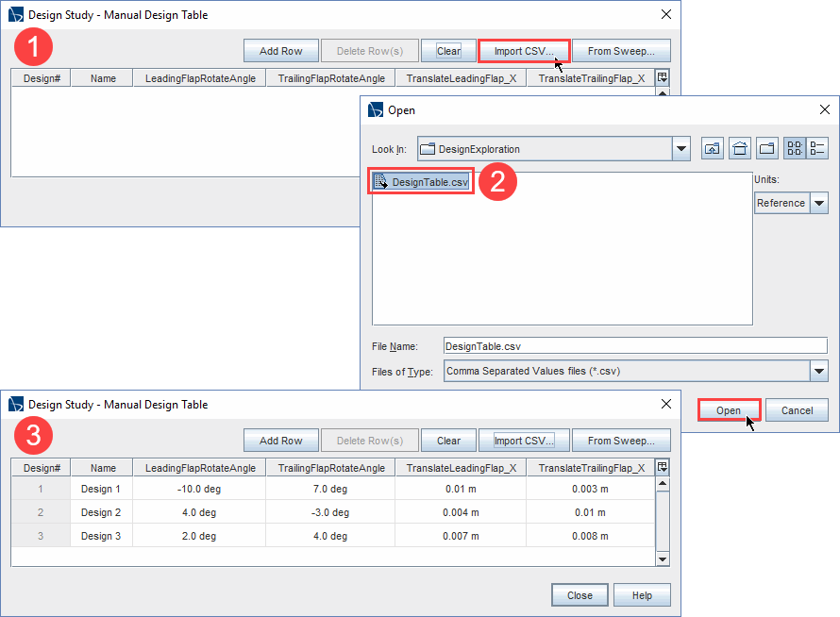Viewport: 840px width, 617px height.
Task: Select the 'Design 3' name cell
Action: coord(101,536)
